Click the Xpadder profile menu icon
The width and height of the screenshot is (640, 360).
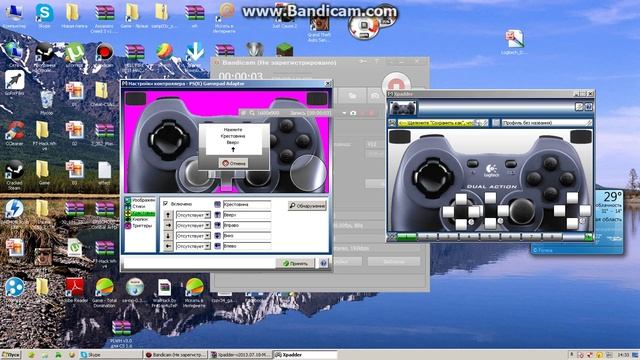[x=496, y=123]
